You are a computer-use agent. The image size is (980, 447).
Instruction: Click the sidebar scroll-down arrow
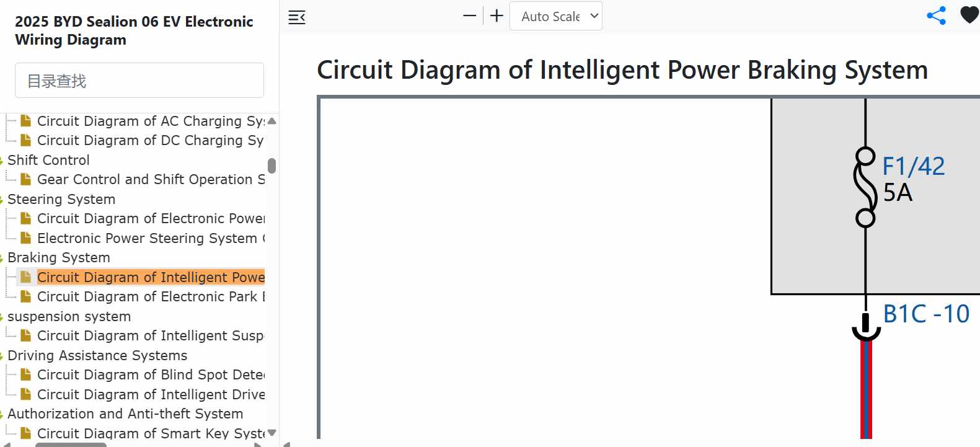point(271,433)
